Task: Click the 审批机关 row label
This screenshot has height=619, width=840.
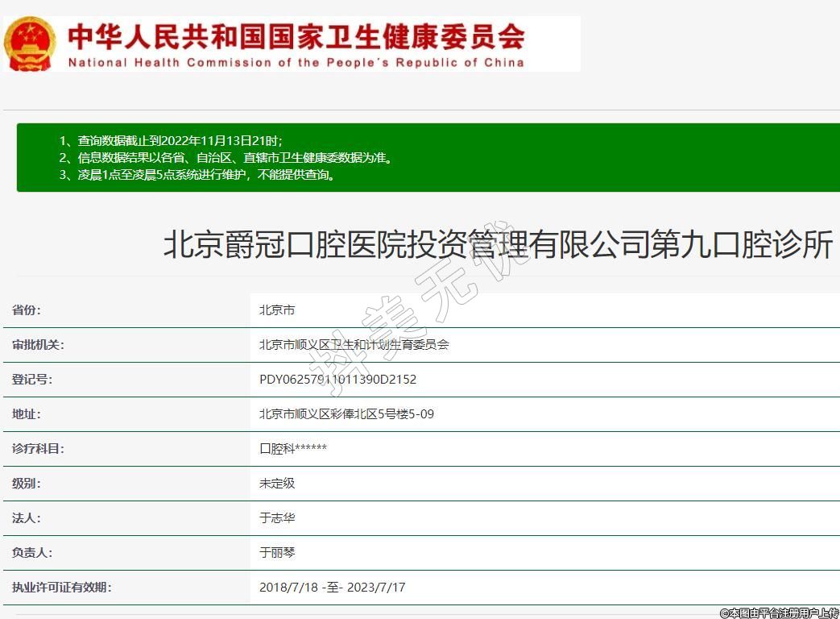Action: [38, 345]
